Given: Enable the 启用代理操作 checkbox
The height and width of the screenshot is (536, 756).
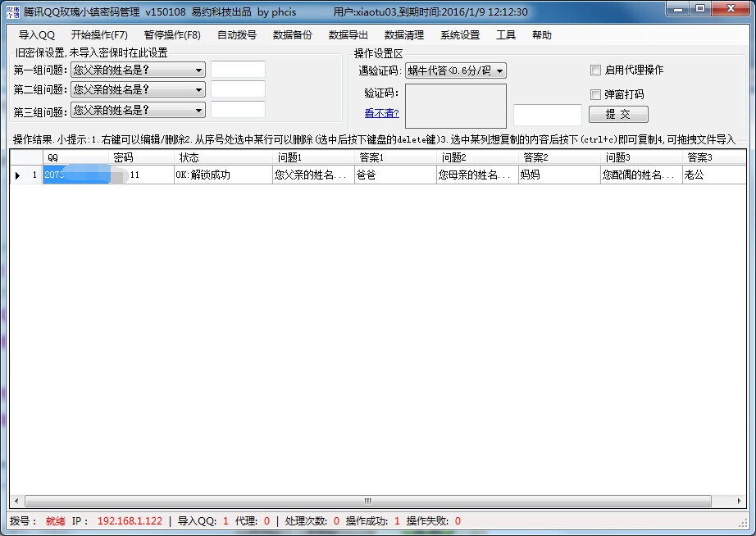Looking at the screenshot, I should 596,70.
